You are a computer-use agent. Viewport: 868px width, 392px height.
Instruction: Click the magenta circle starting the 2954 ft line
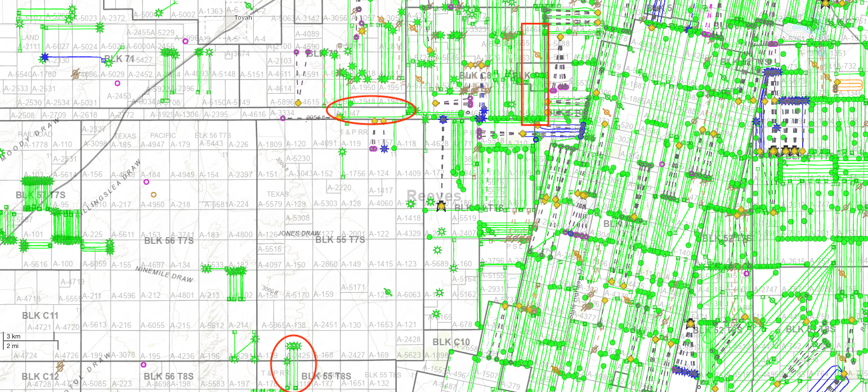pos(283,118)
